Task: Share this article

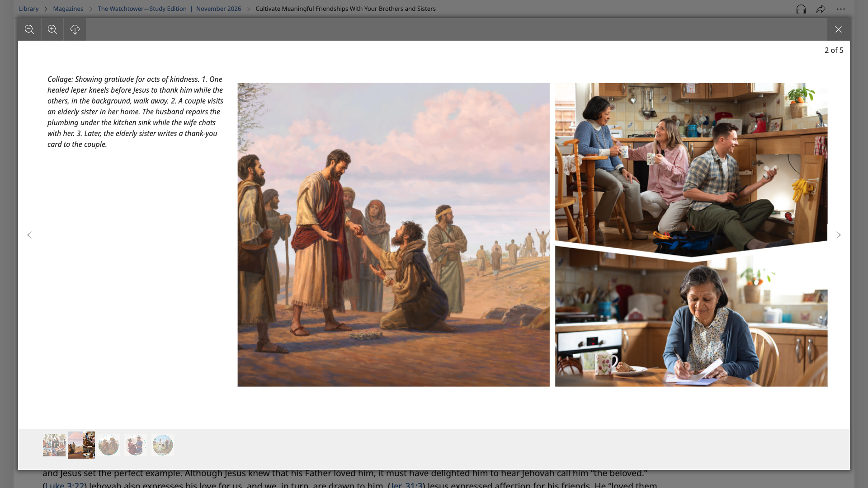Action: pyautogui.click(x=821, y=9)
